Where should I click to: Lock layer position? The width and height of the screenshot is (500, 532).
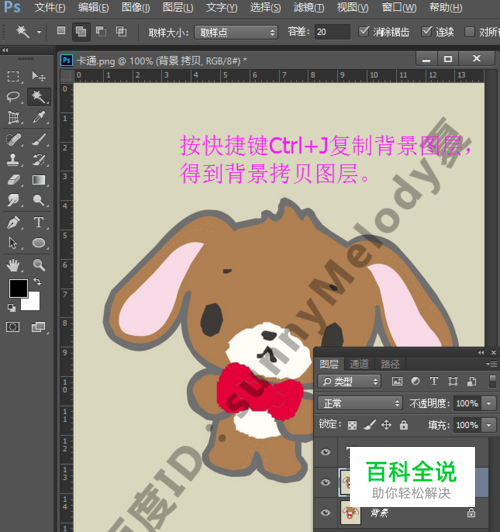coord(386,425)
